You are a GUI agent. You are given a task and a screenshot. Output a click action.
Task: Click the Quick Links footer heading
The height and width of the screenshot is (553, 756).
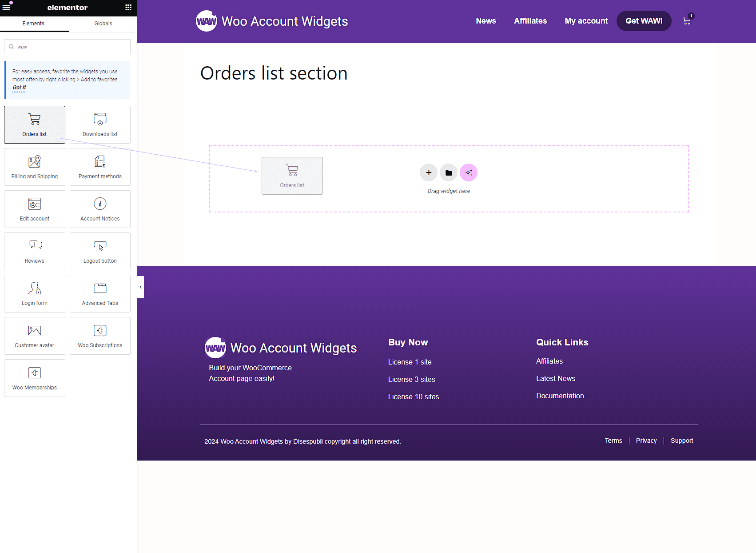click(x=562, y=342)
